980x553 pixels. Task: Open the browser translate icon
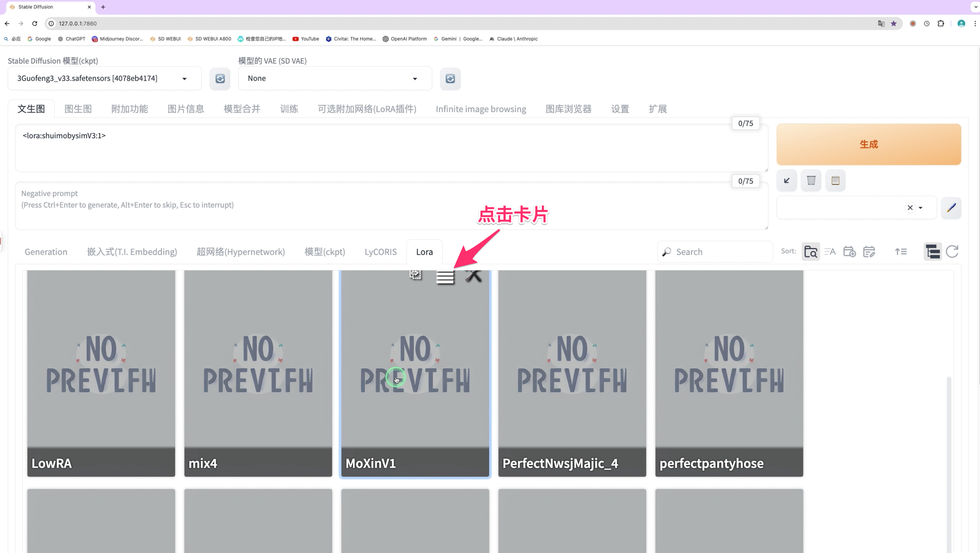pyautogui.click(x=881, y=24)
